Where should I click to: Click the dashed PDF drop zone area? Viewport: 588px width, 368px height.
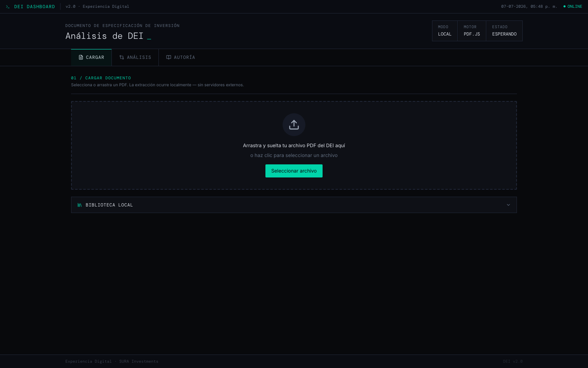(294, 145)
